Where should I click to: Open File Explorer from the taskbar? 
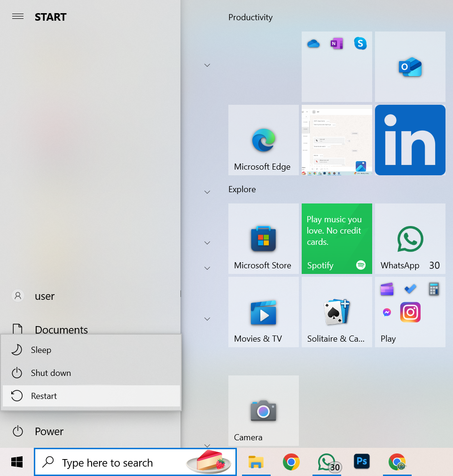[256, 462]
